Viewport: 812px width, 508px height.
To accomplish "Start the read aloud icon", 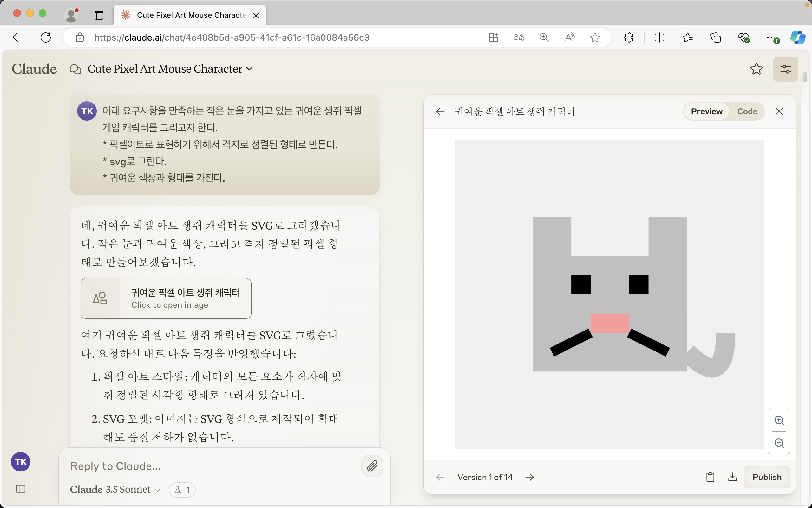I will tap(569, 37).
